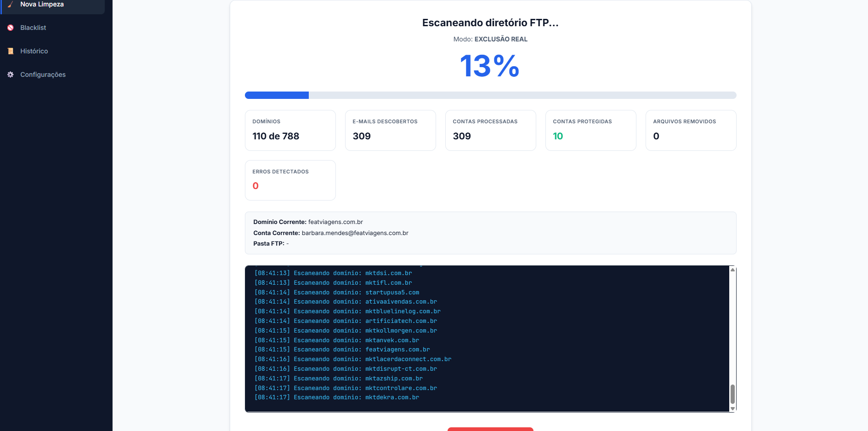Viewport: 868px width, 431px height.
Task: Select the Contas Processadas card
Action: click(x=491, y=130)
